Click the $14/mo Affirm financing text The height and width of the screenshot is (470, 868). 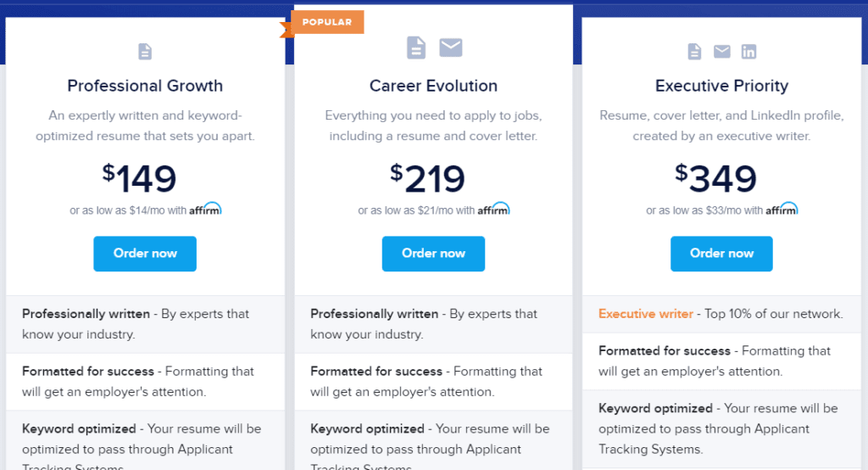click(x=128, y=210)
